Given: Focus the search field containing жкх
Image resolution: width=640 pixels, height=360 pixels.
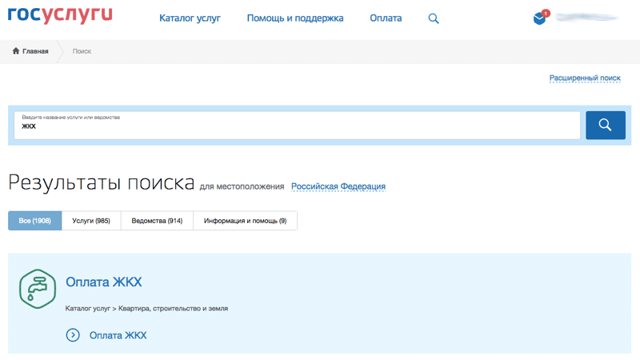Looking at the screenshot, I should (x=297, y=125).
